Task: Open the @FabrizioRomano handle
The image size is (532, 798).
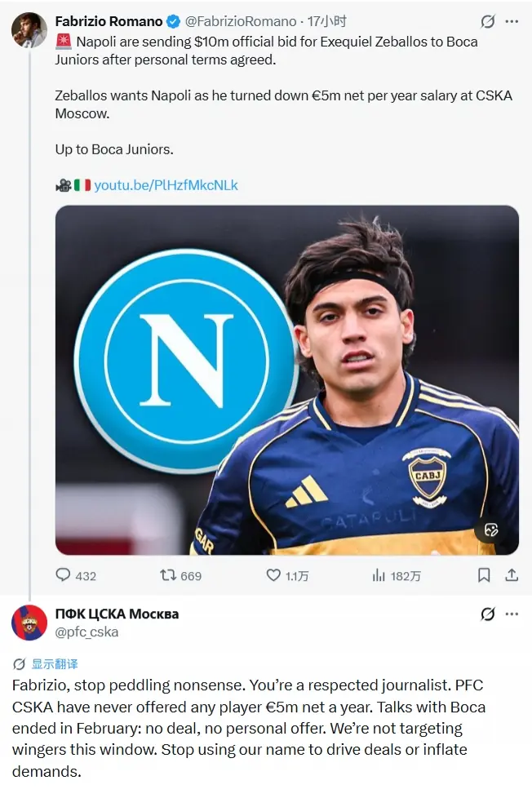Action: click(240, 21)
